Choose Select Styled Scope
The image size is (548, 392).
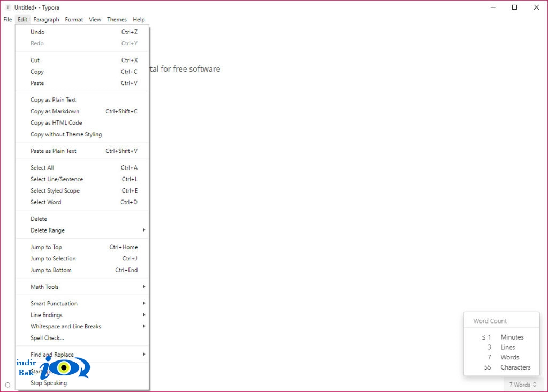(x=82, y=191)
